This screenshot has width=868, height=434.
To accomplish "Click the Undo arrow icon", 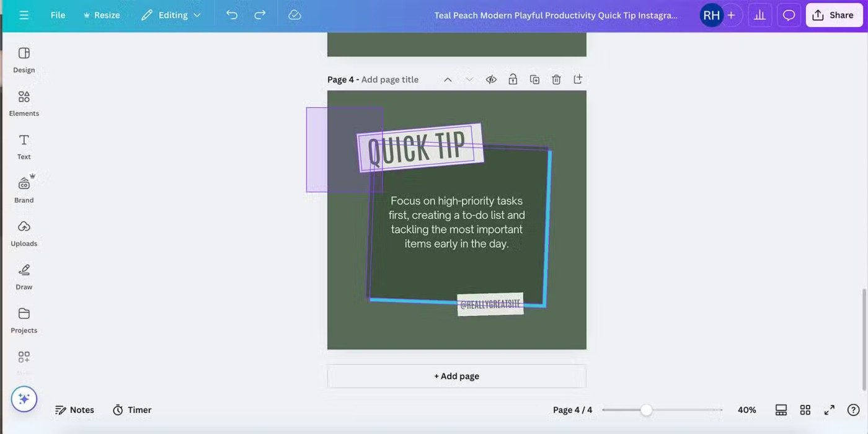I will click(x=232, y=15).
